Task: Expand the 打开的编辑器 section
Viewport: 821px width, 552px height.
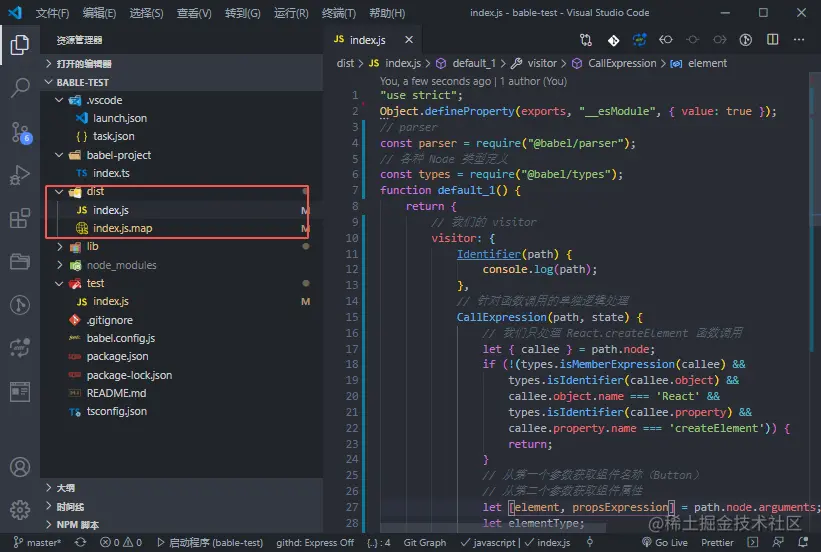Action: point(182,64)
